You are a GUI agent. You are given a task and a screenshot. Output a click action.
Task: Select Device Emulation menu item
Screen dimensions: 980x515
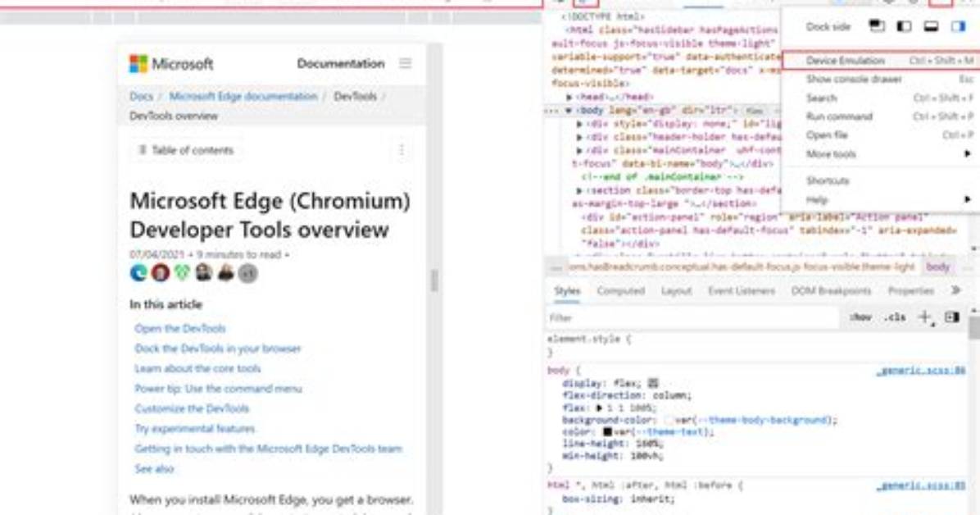coord(881,61)
